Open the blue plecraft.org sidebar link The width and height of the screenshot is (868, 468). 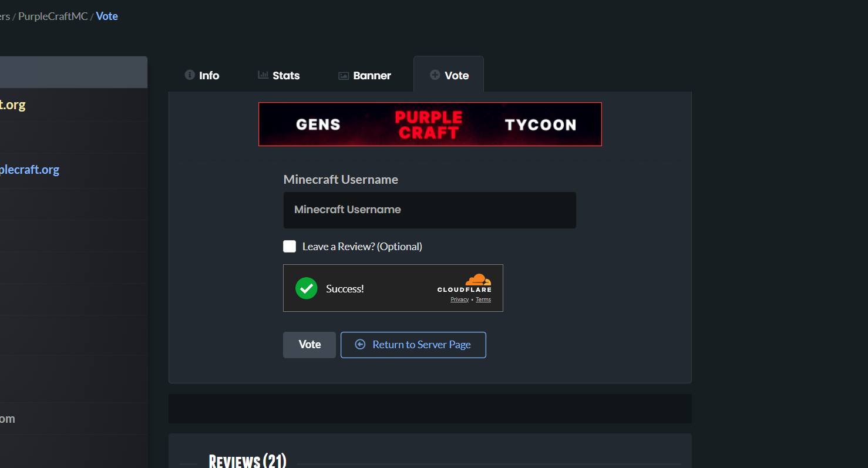pyautogui.click(x=29, y=170)
